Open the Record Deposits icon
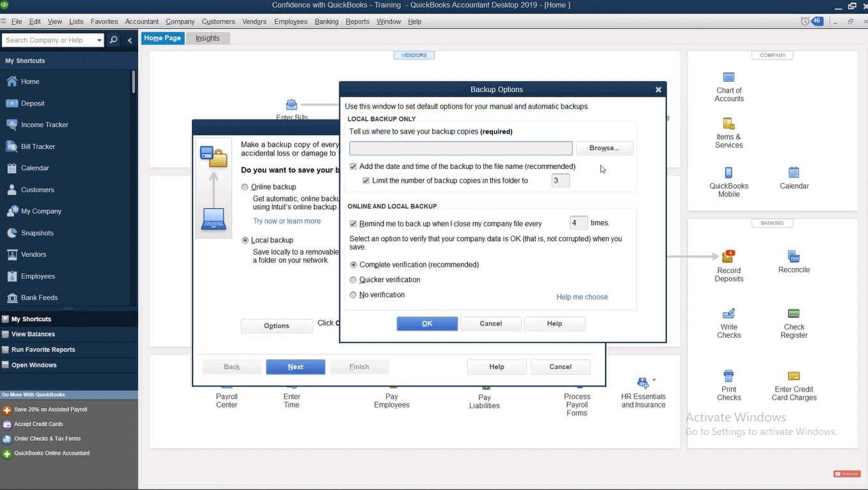Screen dimensions: 868x490 (728, 257)
